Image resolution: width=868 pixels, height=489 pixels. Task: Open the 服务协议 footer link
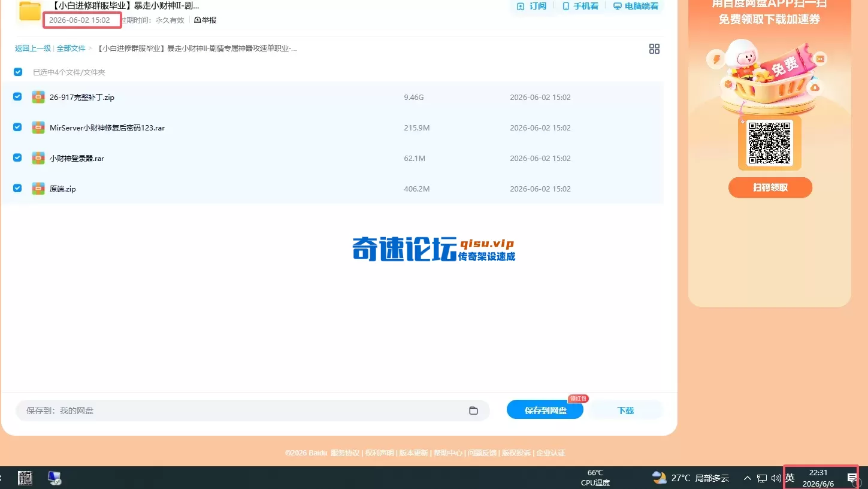pyautogui.click(x=345, y=453)
